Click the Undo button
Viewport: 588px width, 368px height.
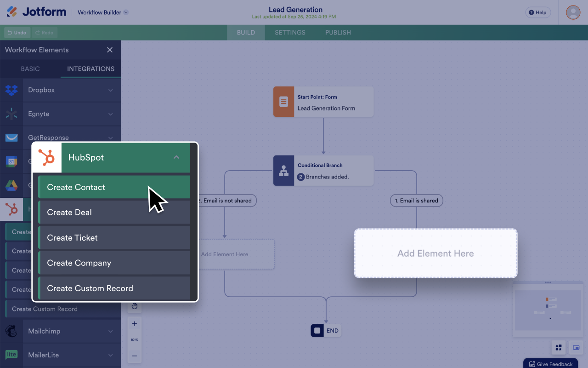(17, 33)
